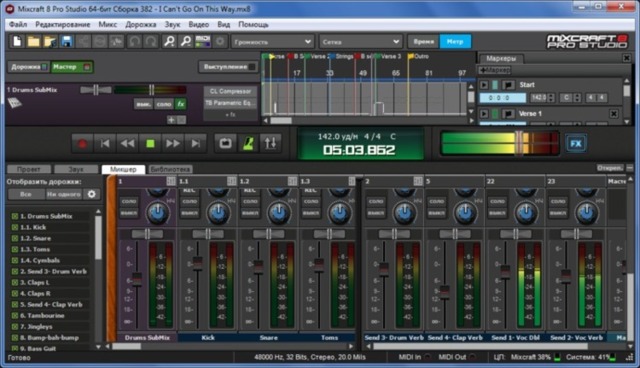Open a project with the folder icon
Viewport: 640px width, 368px height.
(33, 41)
